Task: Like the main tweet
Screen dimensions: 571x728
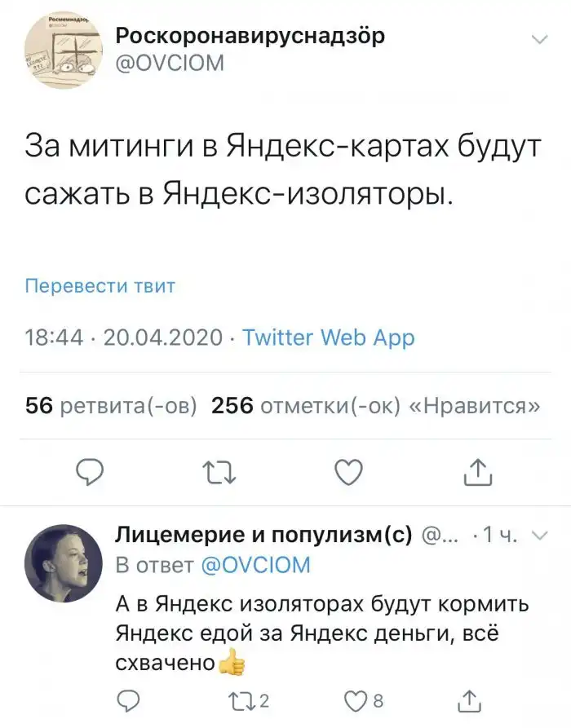Action: (349, 470)
